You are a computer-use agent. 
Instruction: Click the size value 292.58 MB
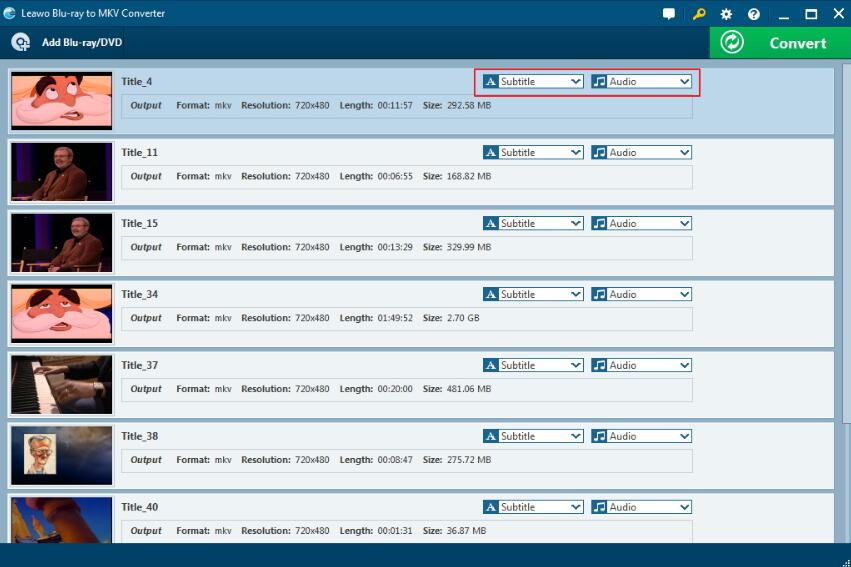coord(469,105)
